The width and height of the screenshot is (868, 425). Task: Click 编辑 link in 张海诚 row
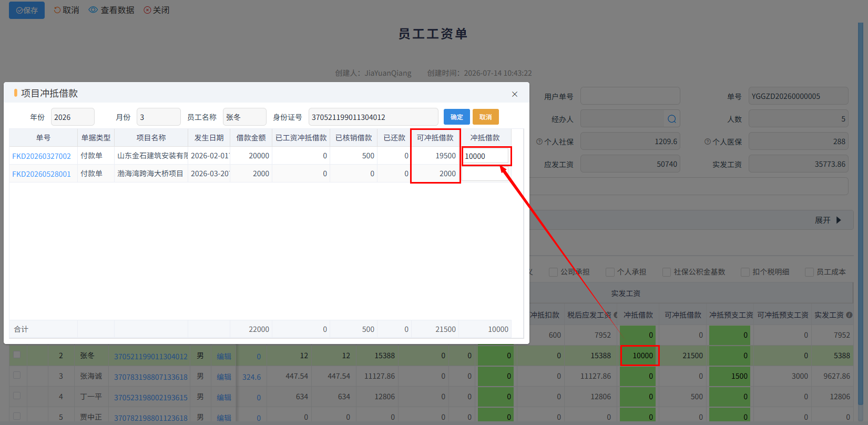(x=224, y=377)
